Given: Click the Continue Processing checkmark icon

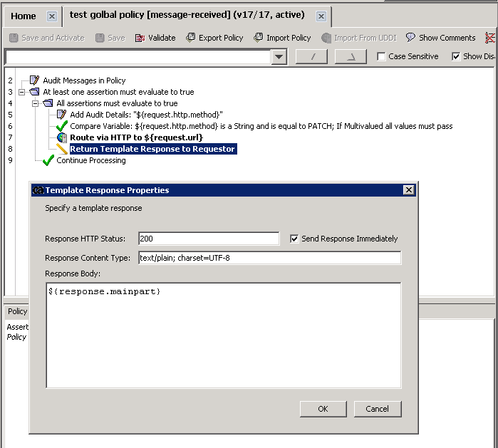Looking at the screenshot, I should click(x=48, y=160).
